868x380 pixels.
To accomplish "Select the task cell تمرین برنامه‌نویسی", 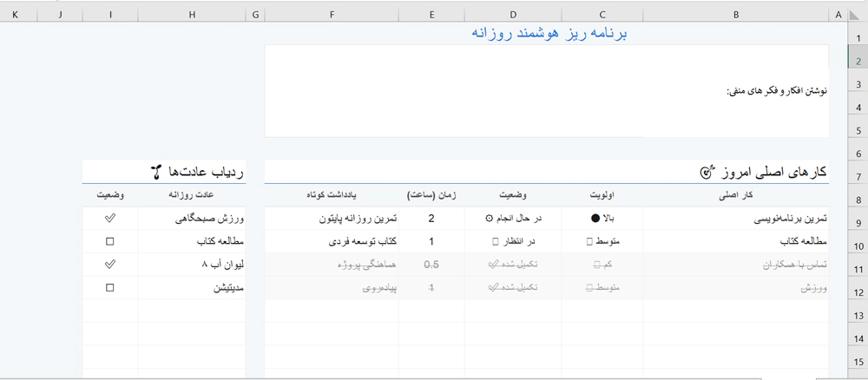I will [x=736, y=219].
